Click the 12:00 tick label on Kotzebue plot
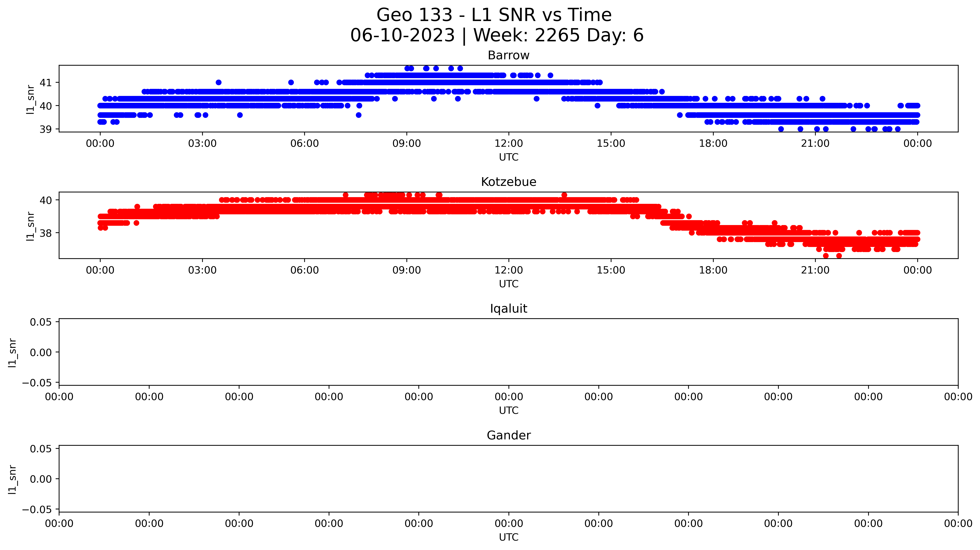 (509, 270)
